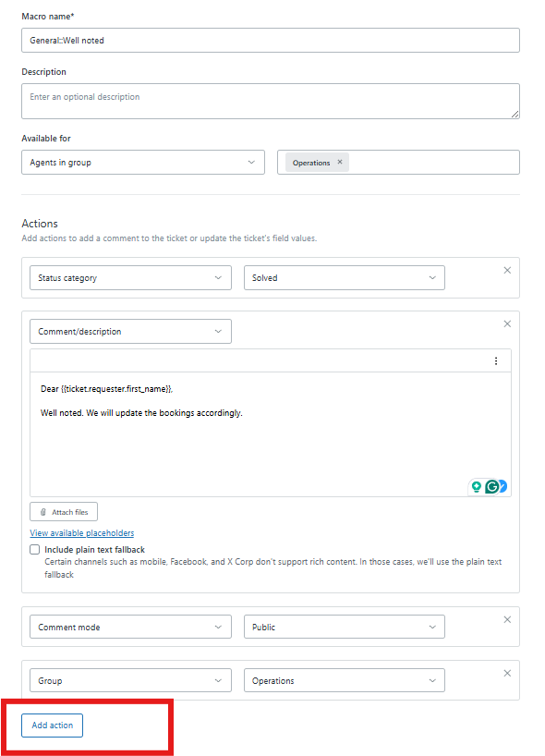Viewport: 545px width, 756px height.
Task: Open the Status category dropdown
Action: 130,277
